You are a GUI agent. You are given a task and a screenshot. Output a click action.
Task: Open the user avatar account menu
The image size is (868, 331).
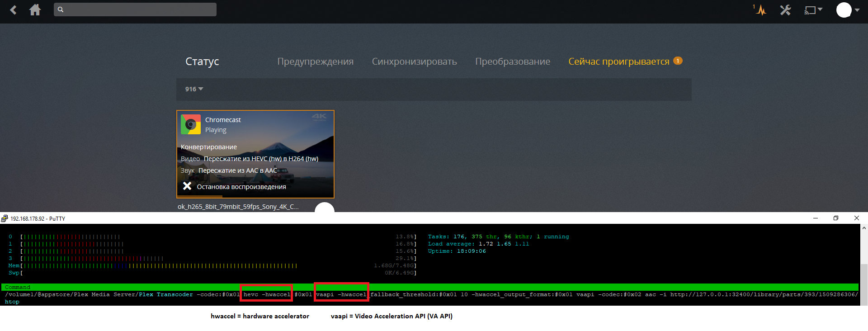844,10
